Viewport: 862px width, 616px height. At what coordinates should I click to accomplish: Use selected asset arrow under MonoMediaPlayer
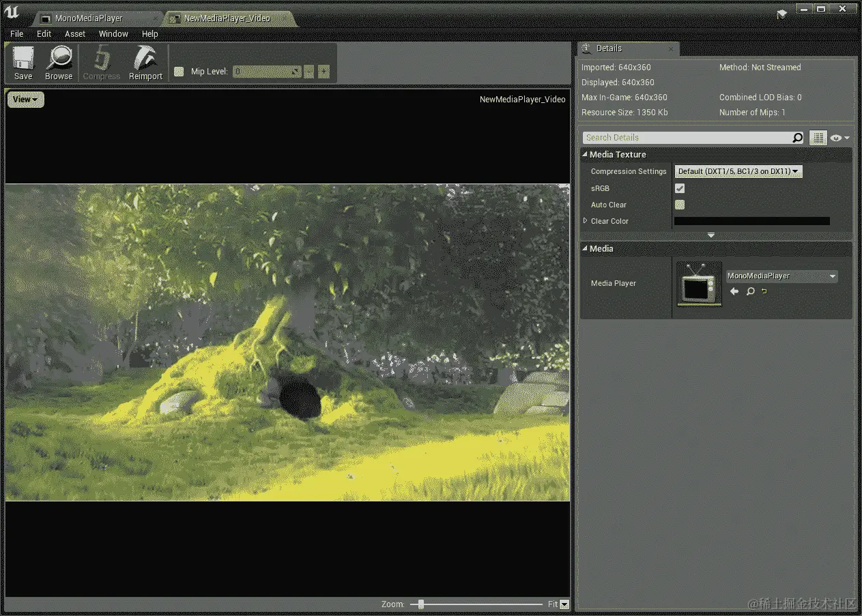click(734, 291)
